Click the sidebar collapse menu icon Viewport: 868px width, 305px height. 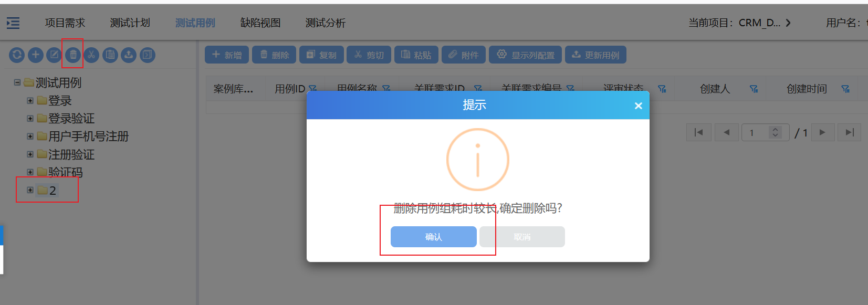coord(13,23)
